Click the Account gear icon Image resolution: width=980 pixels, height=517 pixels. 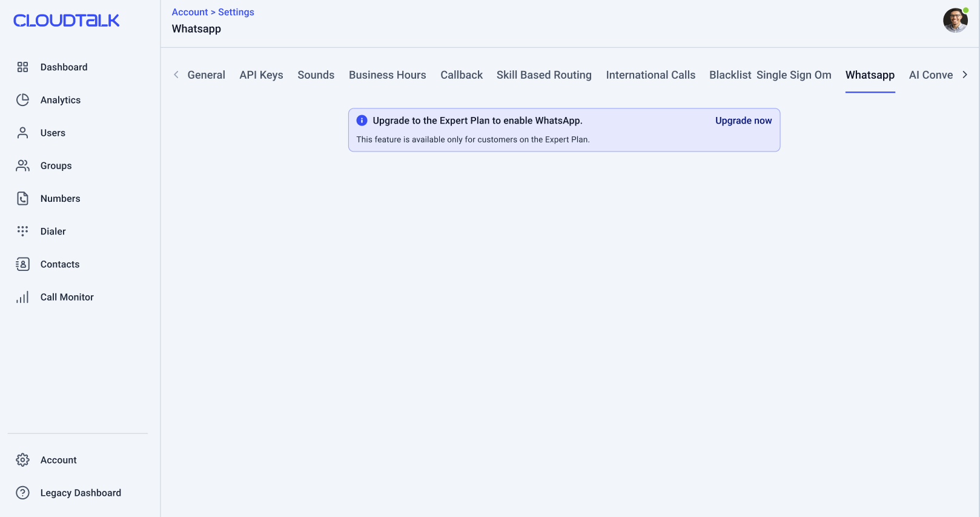(x=22, y=460)
